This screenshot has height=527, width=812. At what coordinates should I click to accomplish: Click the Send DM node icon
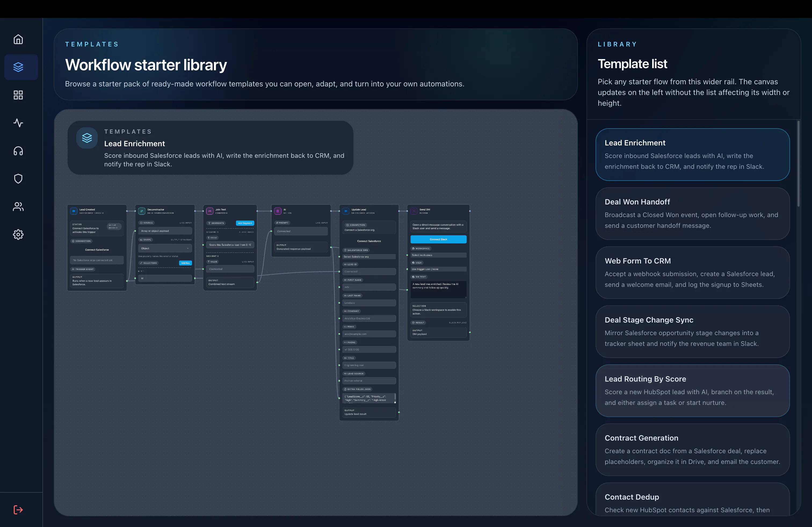tap(414, 211)
